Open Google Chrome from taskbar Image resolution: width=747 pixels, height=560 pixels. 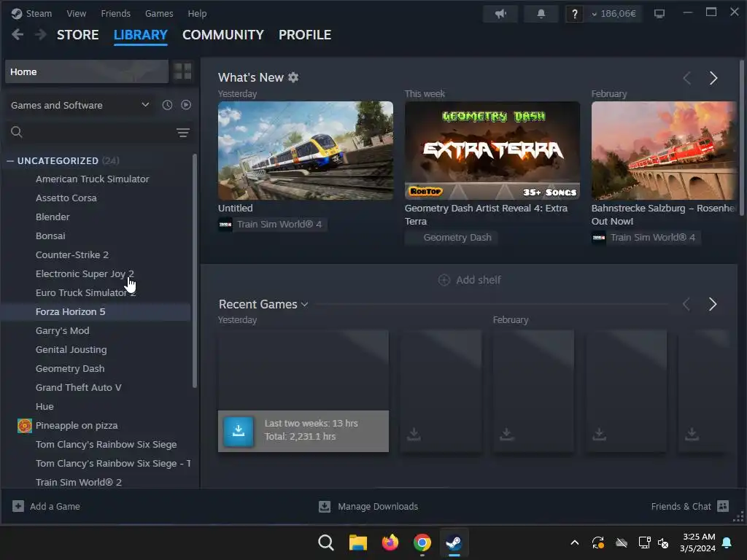[x=422, y=542]
